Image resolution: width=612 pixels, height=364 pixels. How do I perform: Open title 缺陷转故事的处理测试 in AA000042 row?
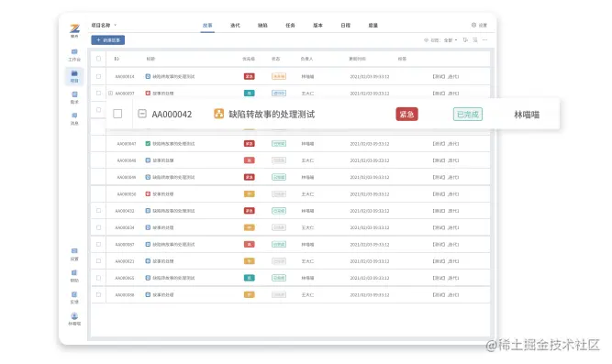tap(272, 115)
